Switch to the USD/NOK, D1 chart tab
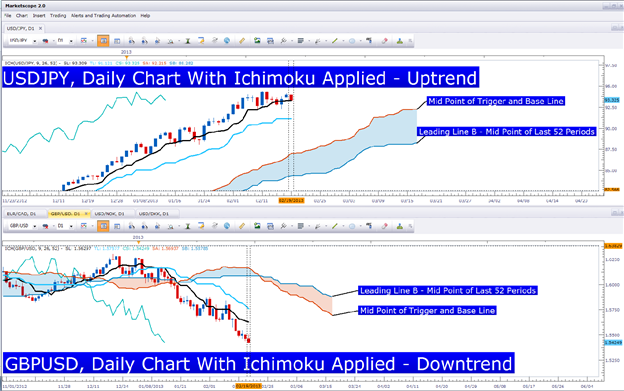The image size is (624, 391). pos(109,214)
